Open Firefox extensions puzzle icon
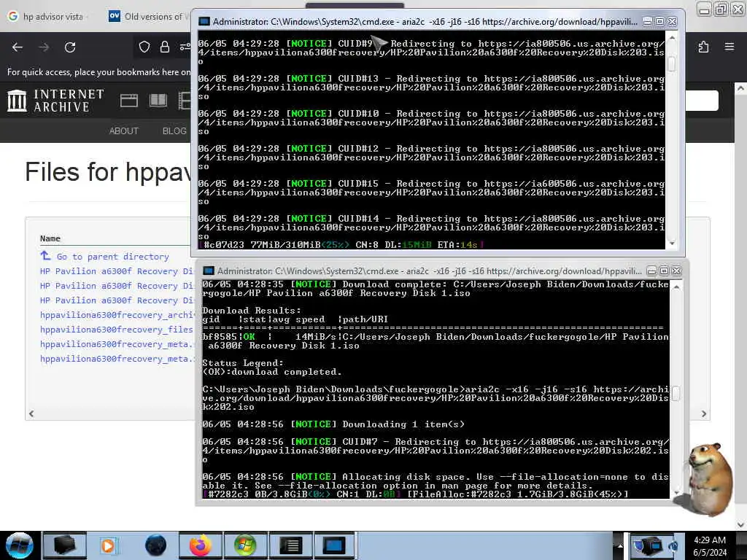Viewport: 747px width, 560px height. pos(703,47)
